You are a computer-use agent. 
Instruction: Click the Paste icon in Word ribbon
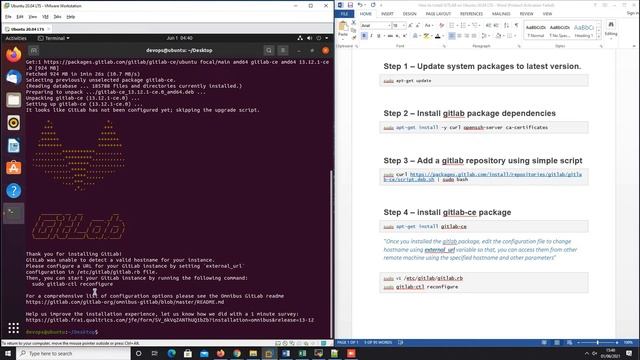[343, 26]
